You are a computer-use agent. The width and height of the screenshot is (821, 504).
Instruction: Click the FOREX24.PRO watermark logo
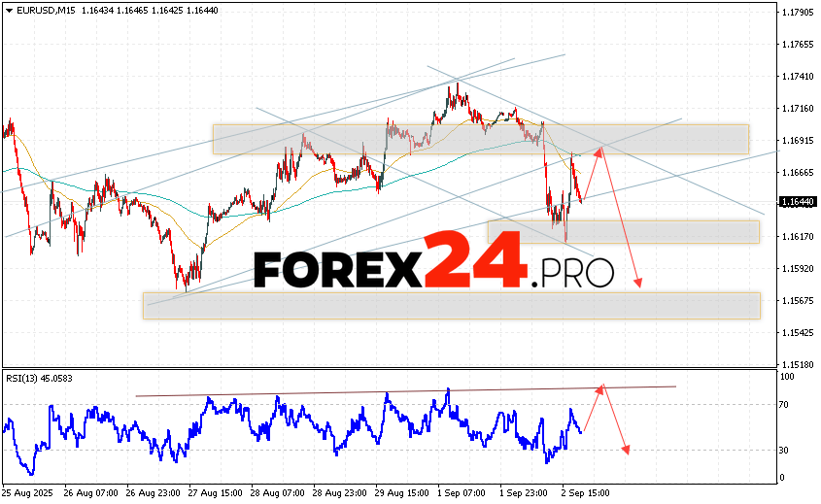tap(433, 264)
